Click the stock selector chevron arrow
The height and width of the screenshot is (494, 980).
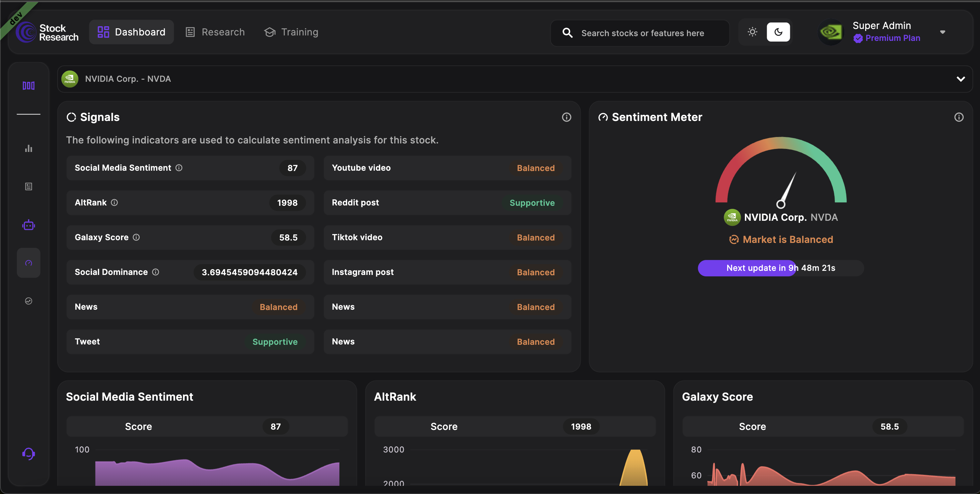click(x=960, y=79)
